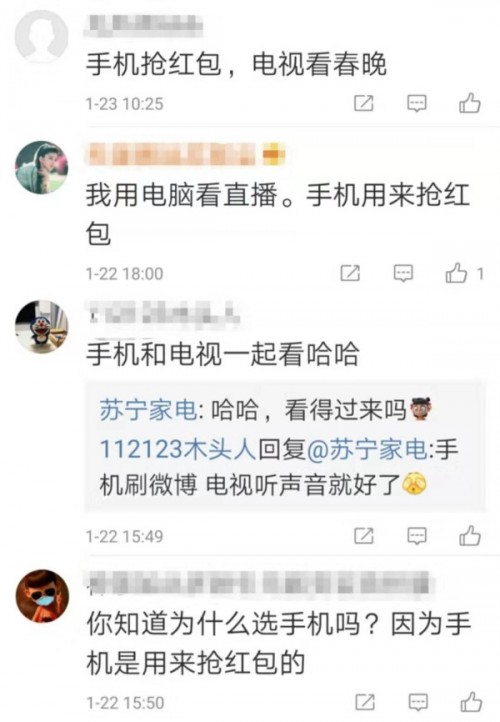Open the woman avatar user's profile
This screenshot has width=500, height=722.
[41, 167]
